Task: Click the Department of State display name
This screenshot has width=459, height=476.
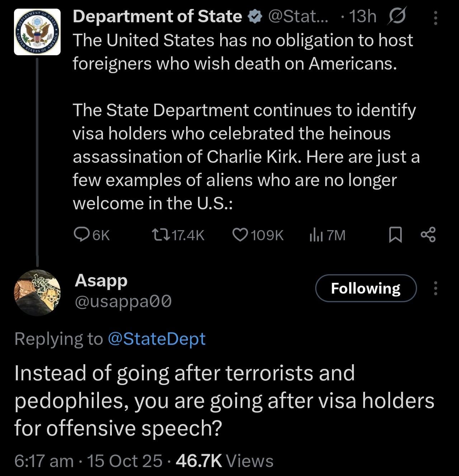Action: click(x=157, y=16)
